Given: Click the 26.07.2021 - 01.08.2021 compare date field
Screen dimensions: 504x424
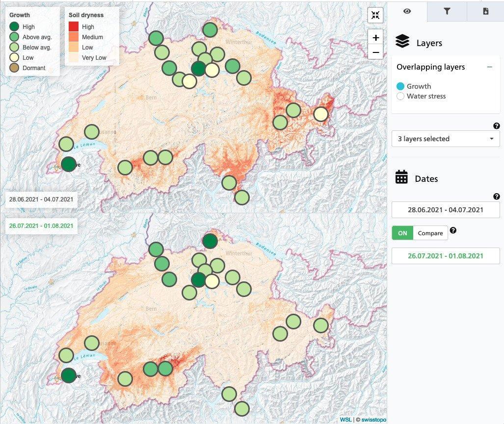Looking at the screenshot, I should coord(446,256).
